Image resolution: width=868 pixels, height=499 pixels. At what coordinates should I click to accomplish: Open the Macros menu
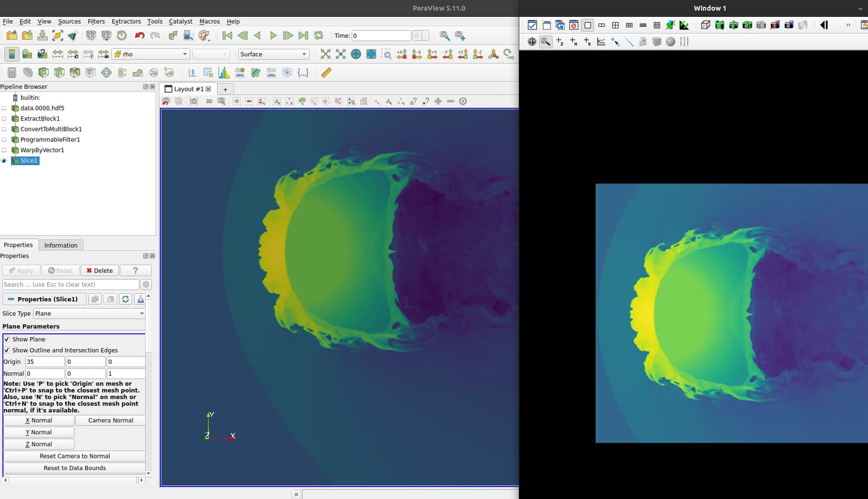click(209, 22)
